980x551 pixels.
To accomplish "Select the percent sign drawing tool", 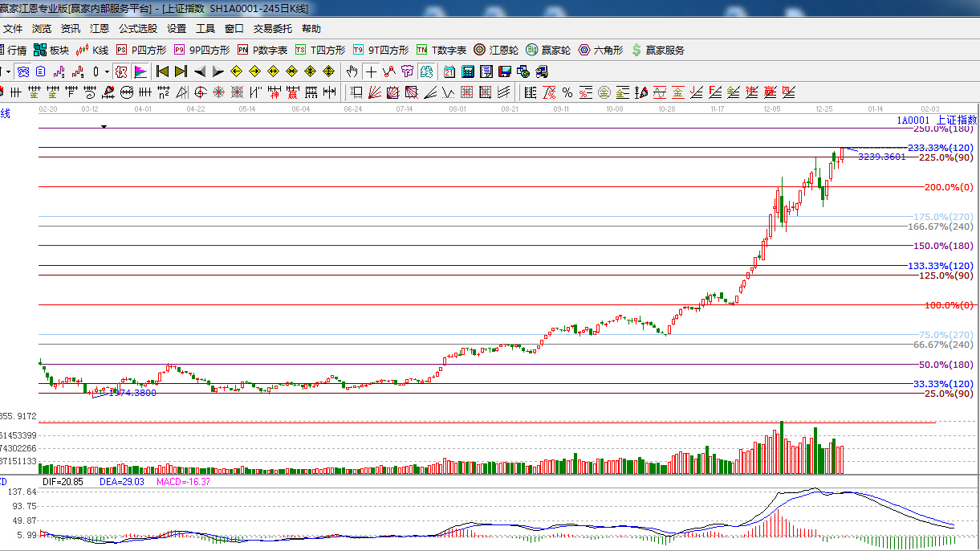I will tap(567, 92).
